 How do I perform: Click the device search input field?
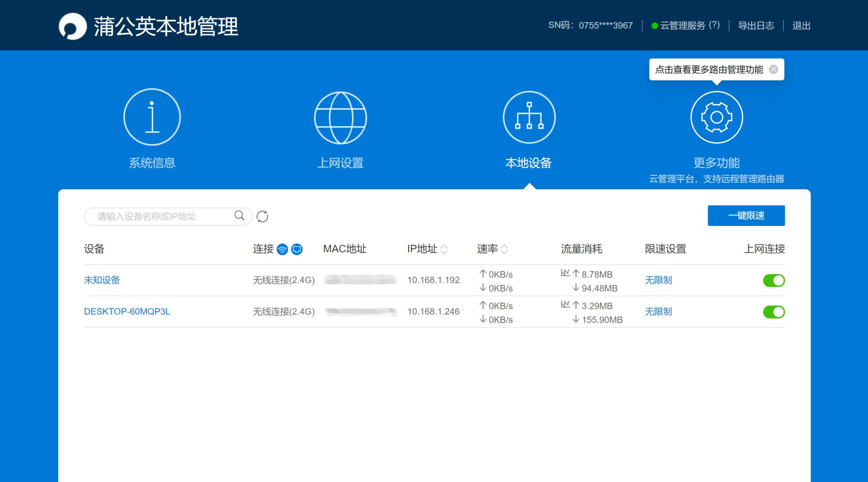pos(163,216)
